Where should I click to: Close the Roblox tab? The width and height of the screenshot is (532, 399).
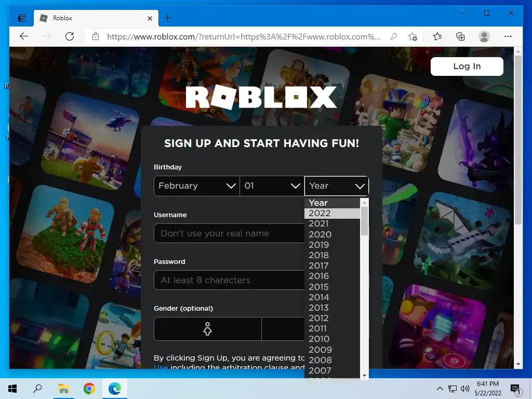150,18
